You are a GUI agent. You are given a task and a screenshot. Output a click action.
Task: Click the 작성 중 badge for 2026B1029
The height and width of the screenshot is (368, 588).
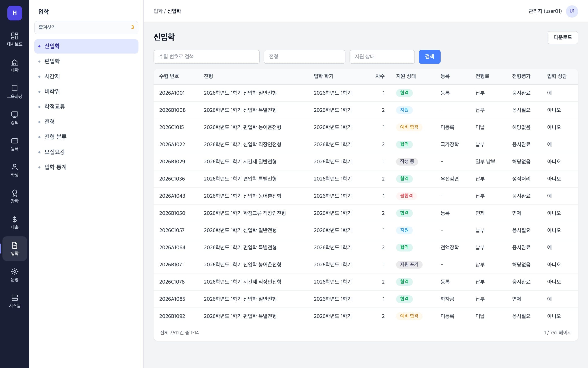(x=407, y=161)
